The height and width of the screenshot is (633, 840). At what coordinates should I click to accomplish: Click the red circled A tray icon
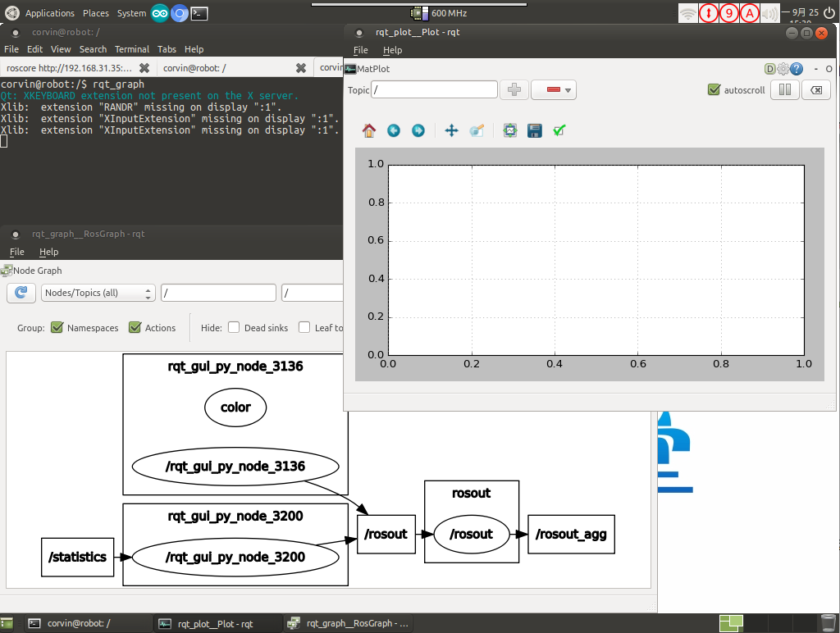(x=750, y=13)
